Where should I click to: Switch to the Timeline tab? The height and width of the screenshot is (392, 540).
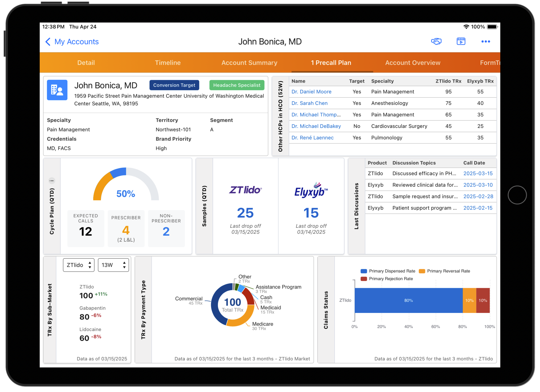pyautogui.click(x=168, y=63)
